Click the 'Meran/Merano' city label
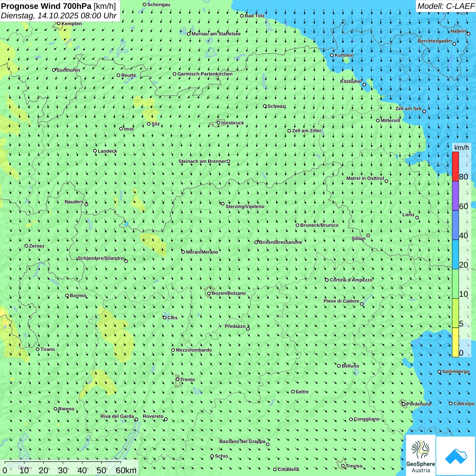Image resolution: width=476 pixels, height=476 pixels. coord(202,252)
